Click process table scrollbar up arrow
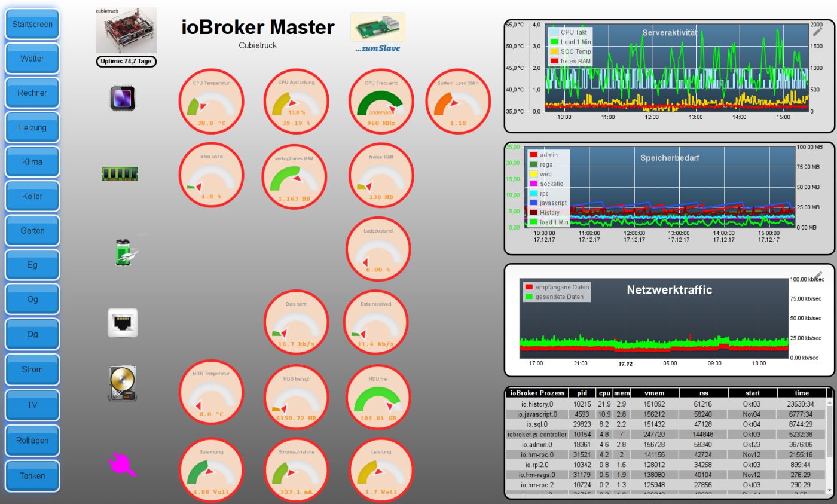 click(829, 403)
